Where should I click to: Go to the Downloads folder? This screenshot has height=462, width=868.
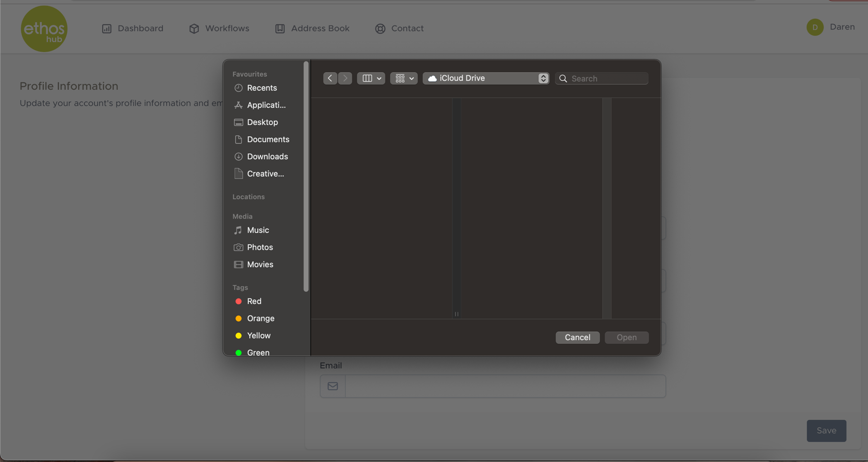267,156
